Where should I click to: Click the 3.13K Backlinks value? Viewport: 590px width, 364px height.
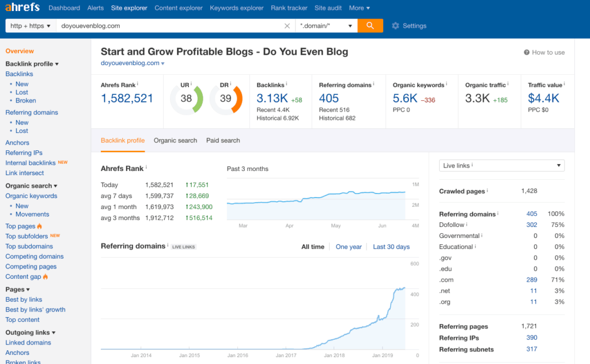(272, 98)
